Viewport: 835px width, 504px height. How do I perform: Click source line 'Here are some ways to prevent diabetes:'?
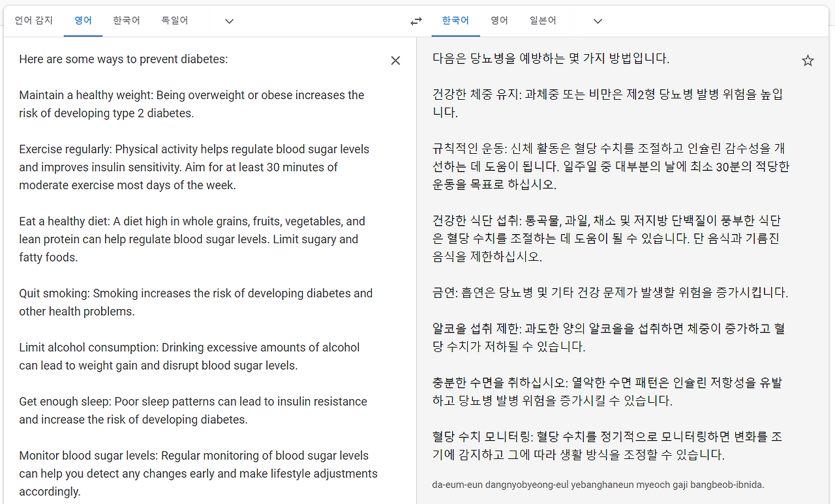tap(123, 59)
